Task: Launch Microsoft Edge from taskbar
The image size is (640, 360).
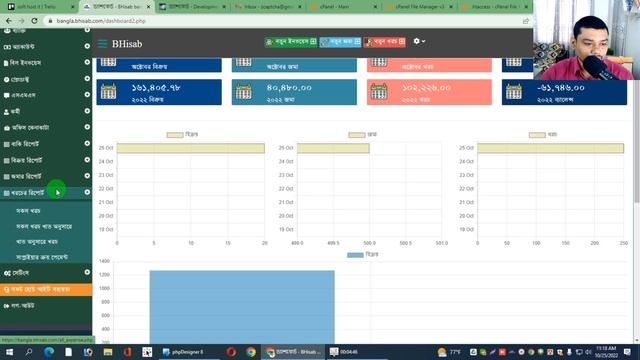Action: (x=49, y=352)
